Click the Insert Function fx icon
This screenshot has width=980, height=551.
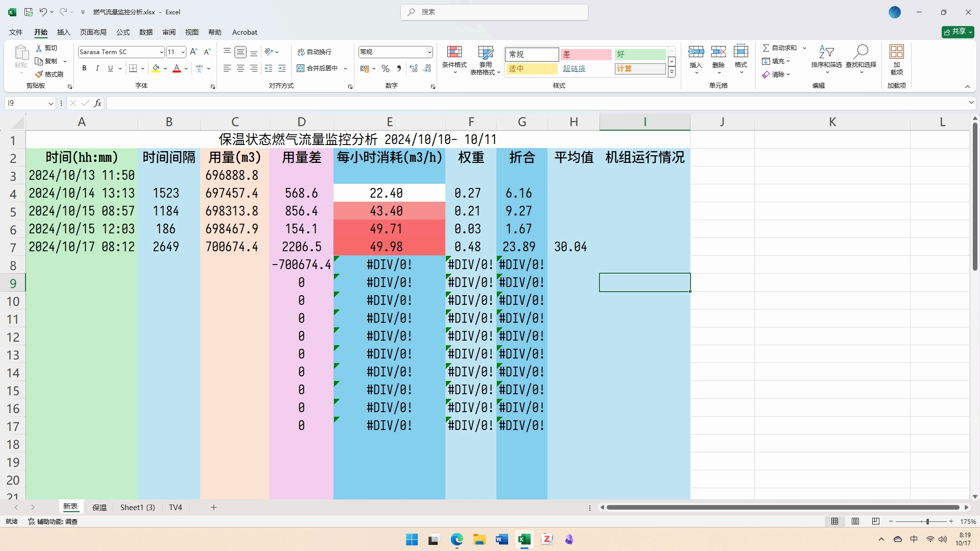coord(98,103)
